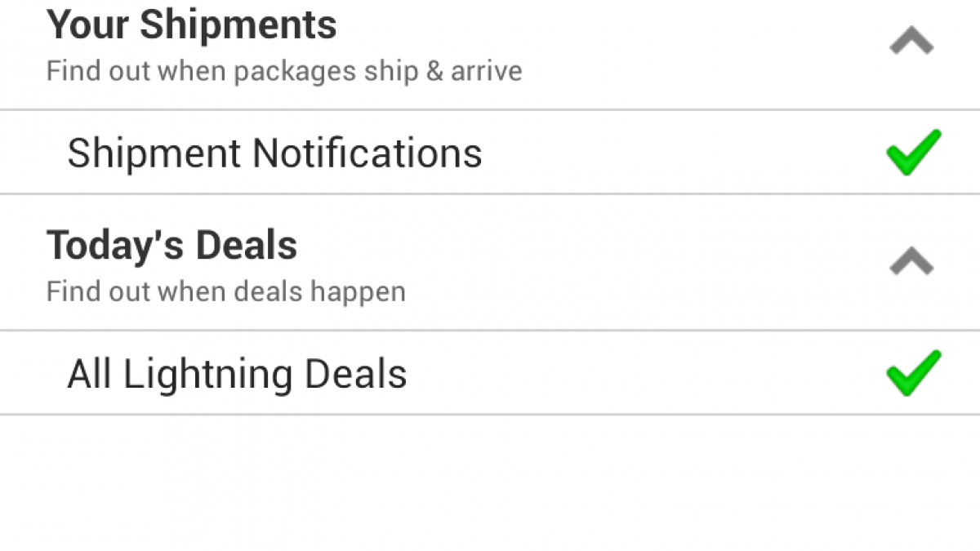Turn off Lightning Deals alerts toggle

[913, 374]
